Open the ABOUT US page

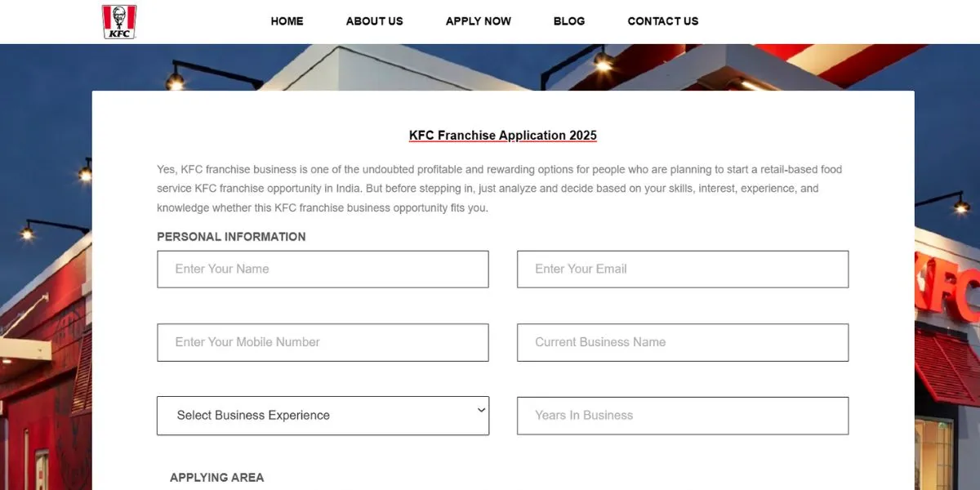click(374, 21)
